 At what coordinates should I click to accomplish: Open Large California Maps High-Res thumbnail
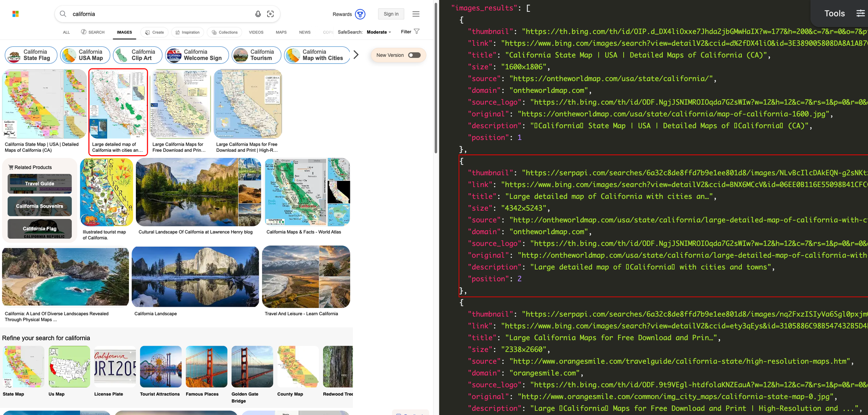(x=248, y=104)
